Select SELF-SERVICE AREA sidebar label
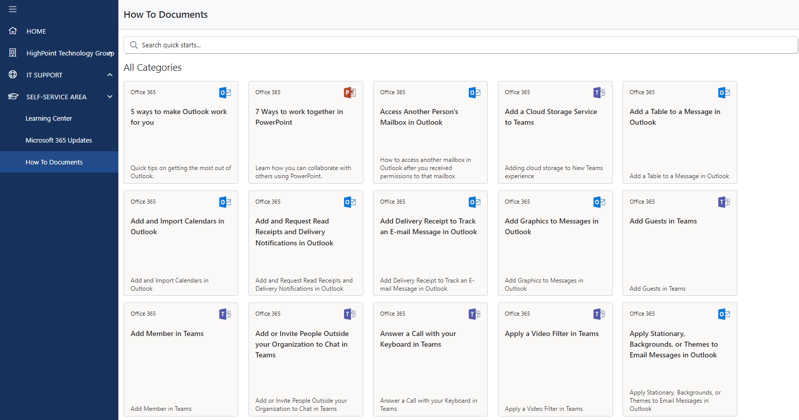Viewport: 799px width, 420px height. tap(57, 97)
